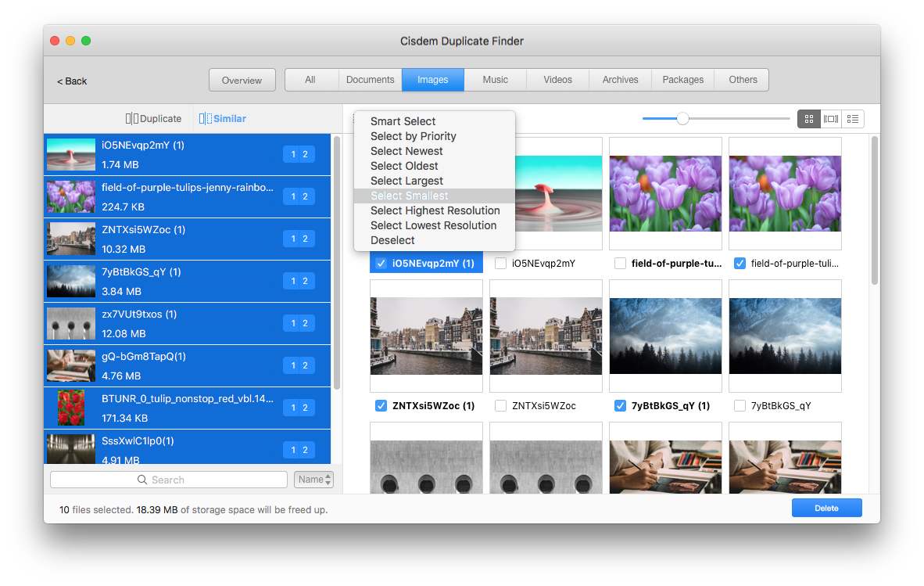The height and width of the screenshot is (586, 924).
Task: Choose Select Lowest Resolution option
Action: 435,225
